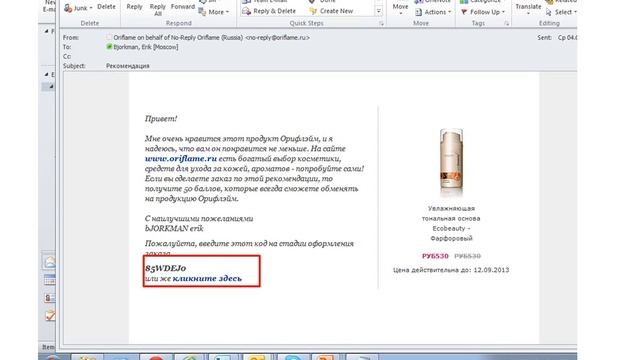Click the pink price РУБ530
This screenshot has width=640, height=360.
tap(435, 256)
